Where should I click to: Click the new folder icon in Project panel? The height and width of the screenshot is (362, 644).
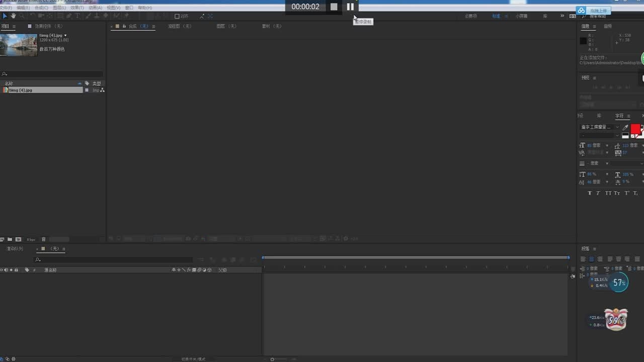(10, 239)
